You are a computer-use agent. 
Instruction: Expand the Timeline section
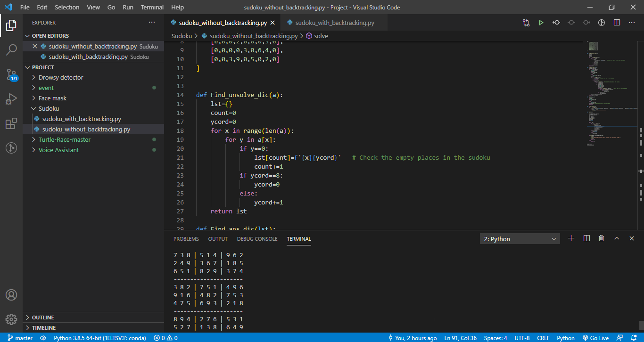93,328
